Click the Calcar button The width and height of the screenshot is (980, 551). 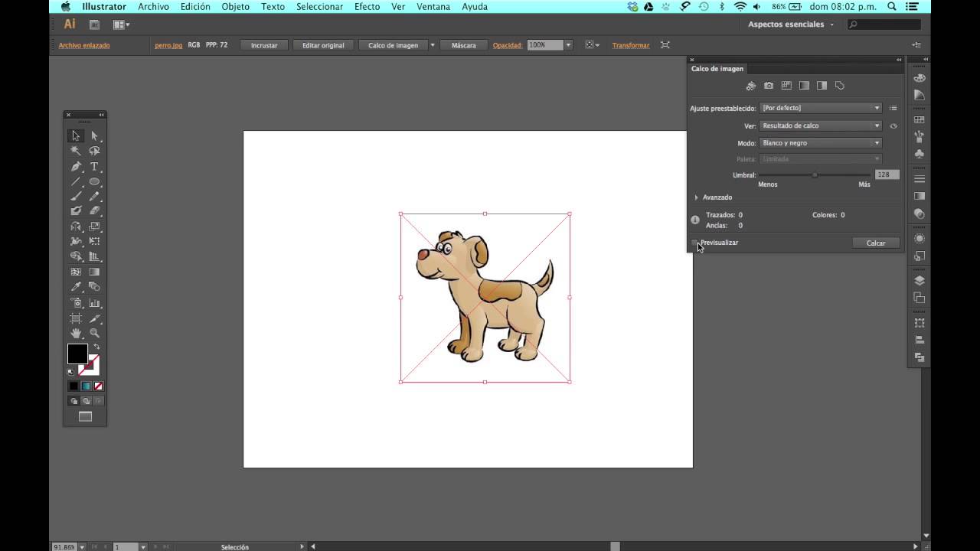875,243
